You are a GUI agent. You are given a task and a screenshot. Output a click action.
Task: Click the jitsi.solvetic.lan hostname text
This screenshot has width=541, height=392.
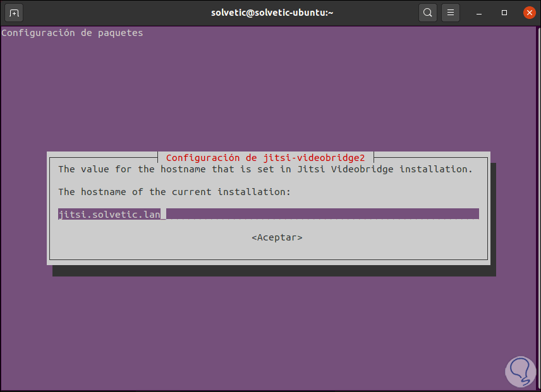point(109,214)
